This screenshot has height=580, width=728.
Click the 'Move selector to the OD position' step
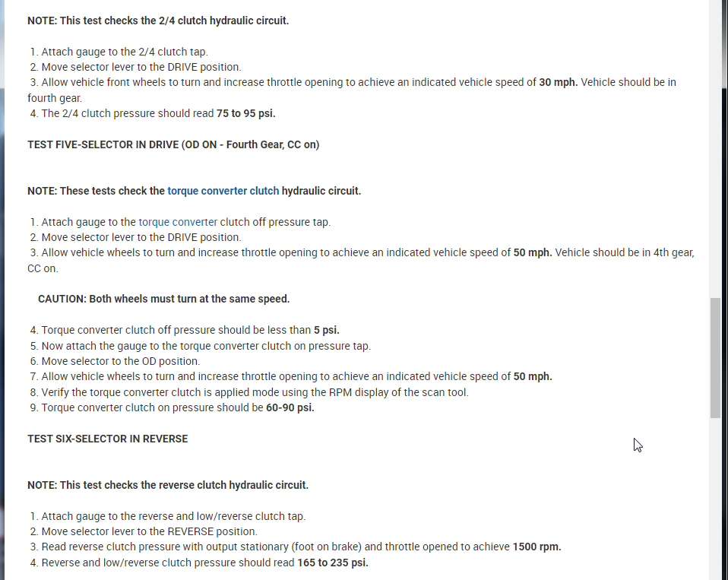coord(120,361)
